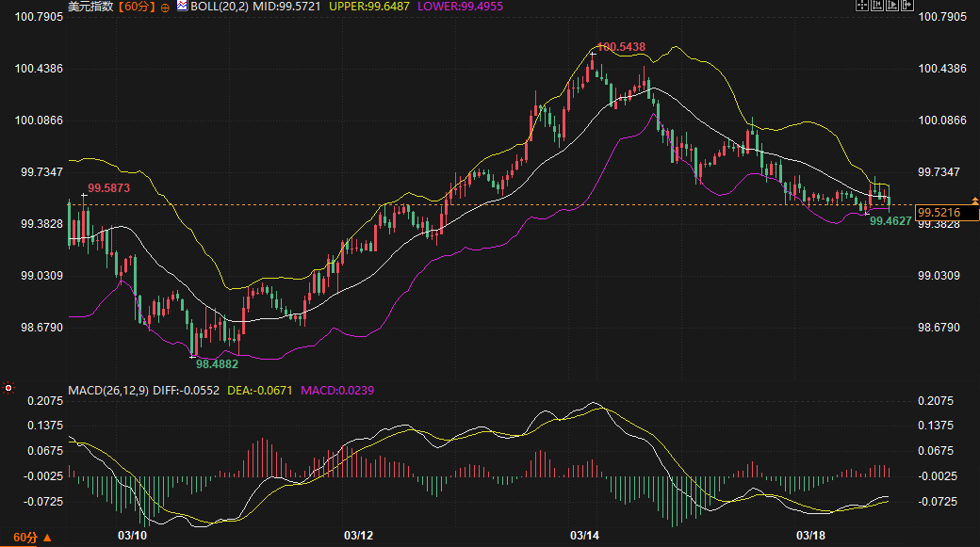980x547 pixels.
Task: Click the 03/14 date label on time axis
Action: (584, 536)
